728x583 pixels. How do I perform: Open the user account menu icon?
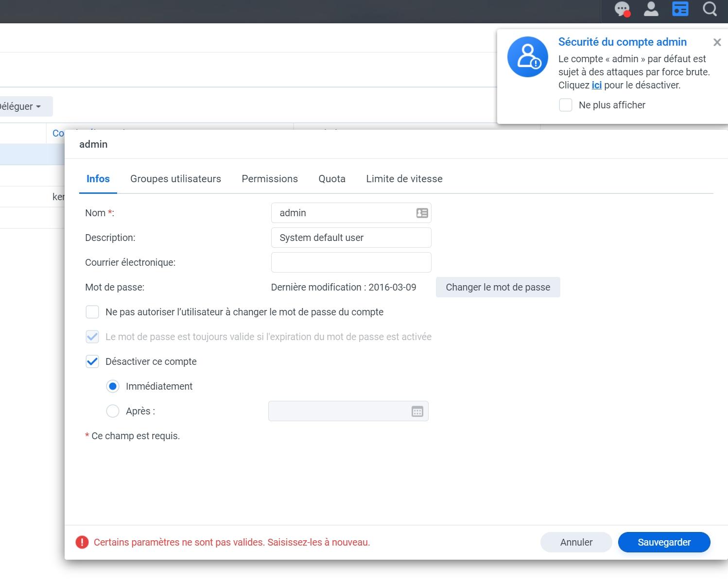[x=651, y=9]
